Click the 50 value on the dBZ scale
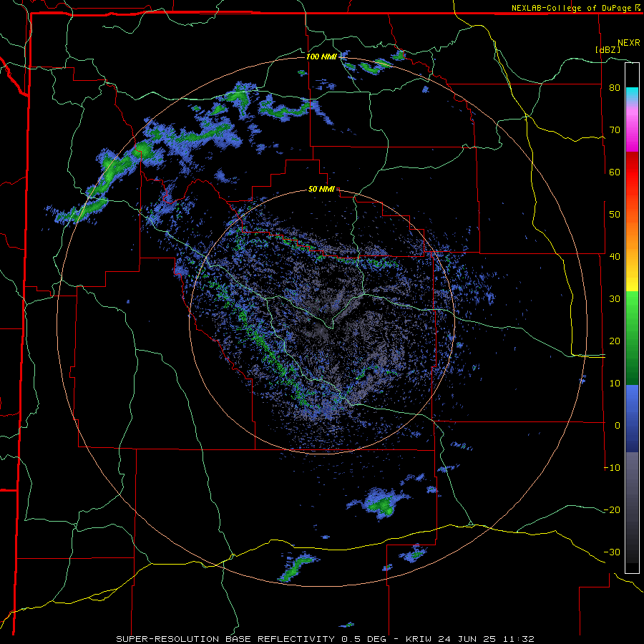Viewport: 644px width, 644px height. tap(615, 215)
